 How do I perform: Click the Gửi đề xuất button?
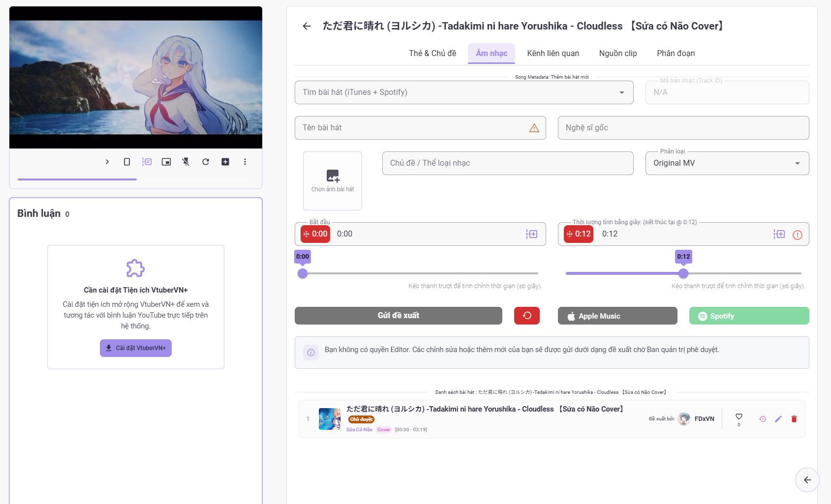399,316
